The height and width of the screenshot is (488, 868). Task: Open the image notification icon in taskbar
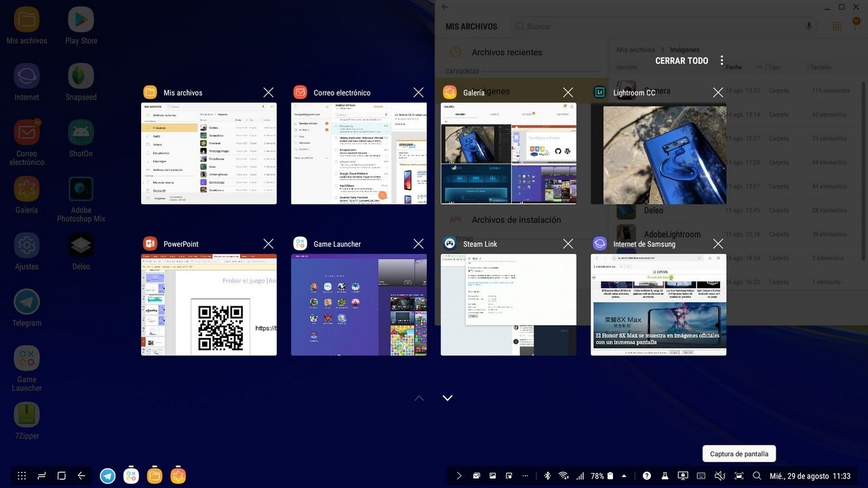tap(493, 476)
